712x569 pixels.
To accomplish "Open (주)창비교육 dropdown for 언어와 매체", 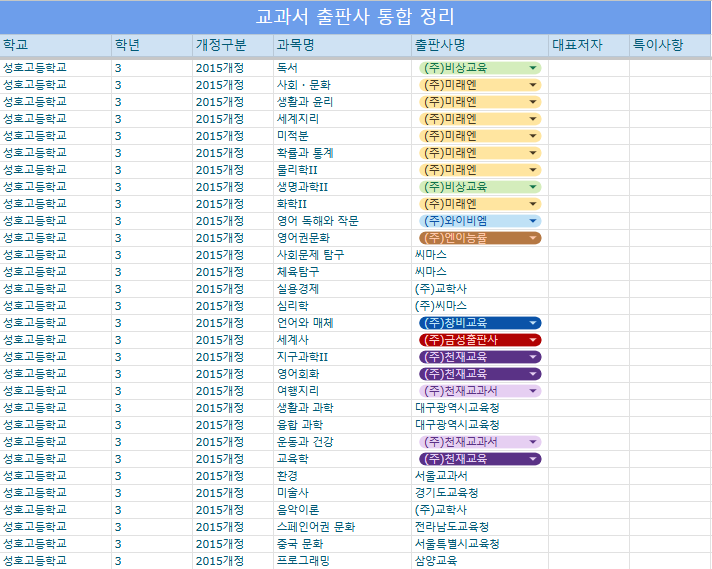I will coord(533,323).
